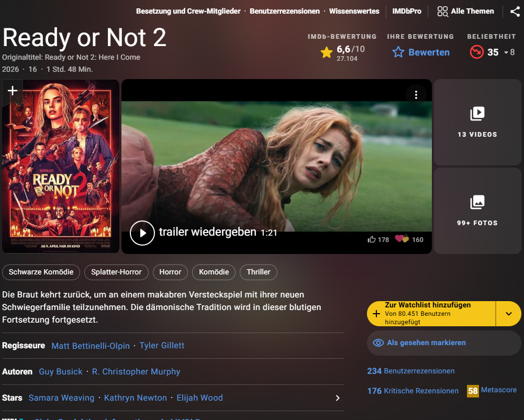524x420 pixels.
Task: Click the Stars label
Action: click(x=12, y=398)
